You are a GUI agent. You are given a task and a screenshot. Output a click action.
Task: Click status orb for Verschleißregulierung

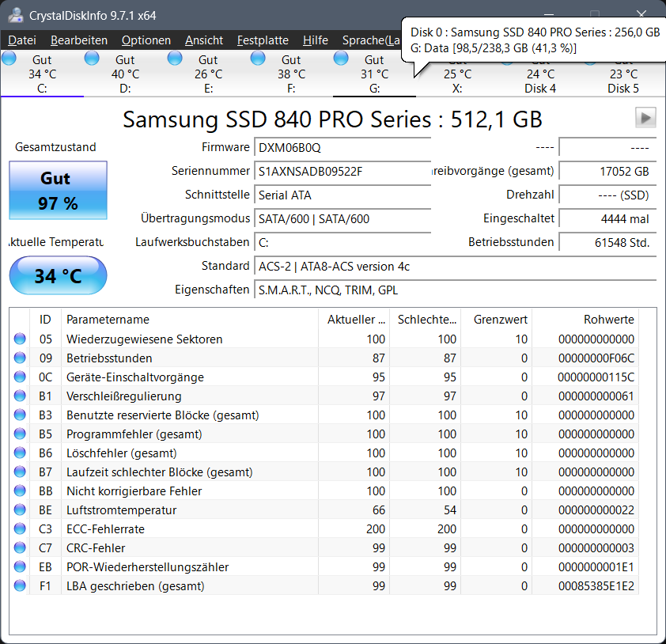click(20, 396)
